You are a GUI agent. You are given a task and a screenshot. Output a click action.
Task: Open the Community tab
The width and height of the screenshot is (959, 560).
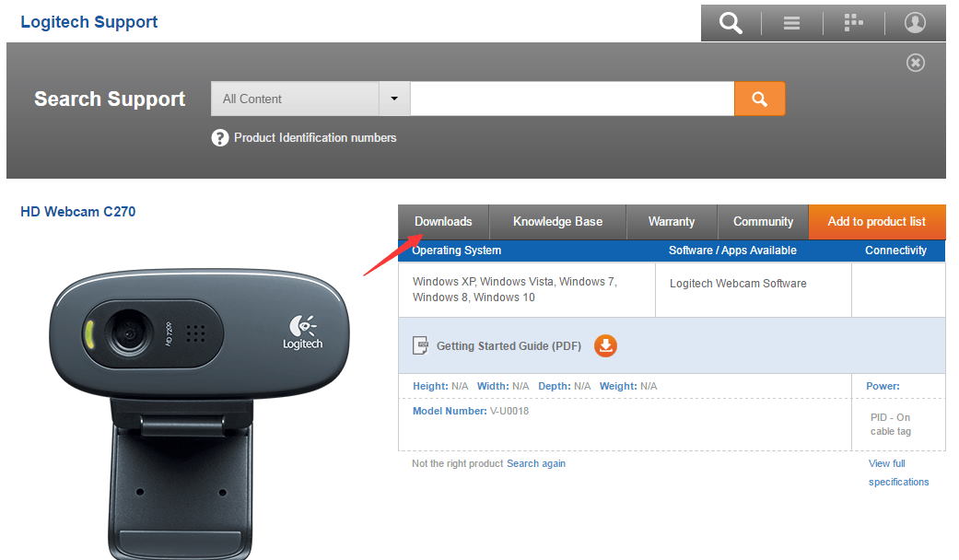coord(764,222)
